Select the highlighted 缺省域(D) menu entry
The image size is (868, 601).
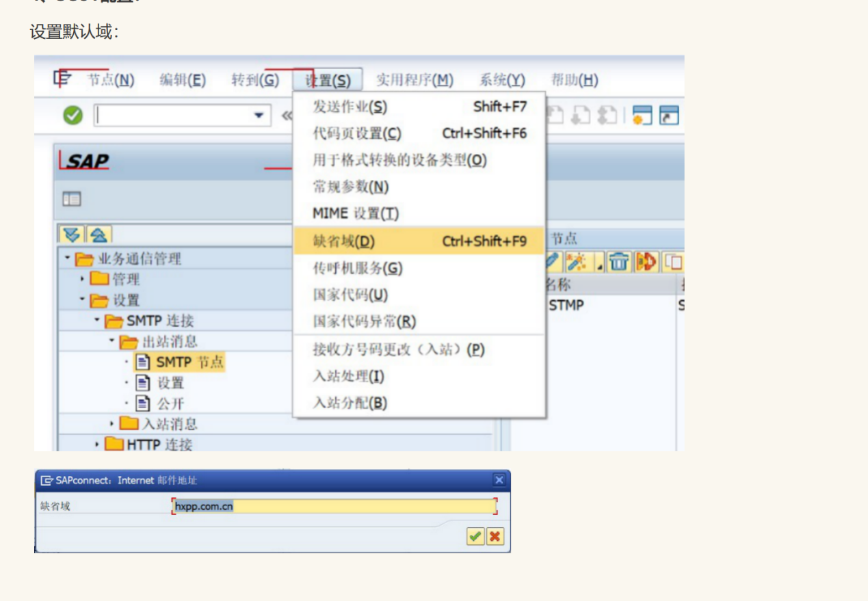[x=419, y=241]
